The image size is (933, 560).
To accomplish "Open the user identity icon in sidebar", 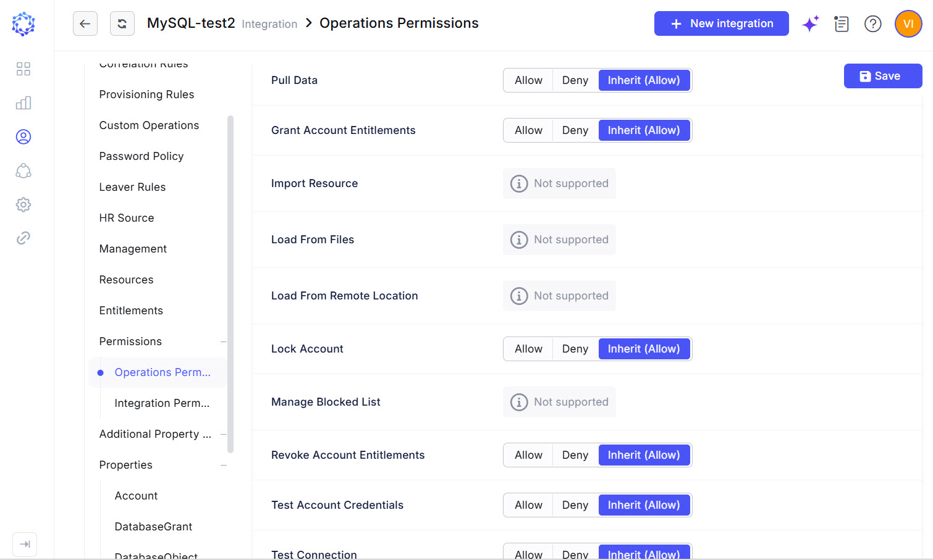I will [23, 136].
